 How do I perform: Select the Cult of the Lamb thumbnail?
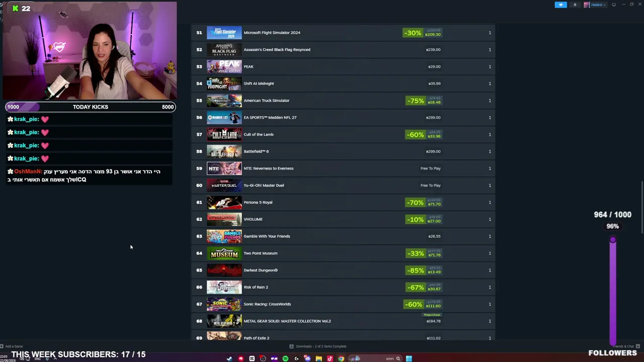tap(224, 134)
